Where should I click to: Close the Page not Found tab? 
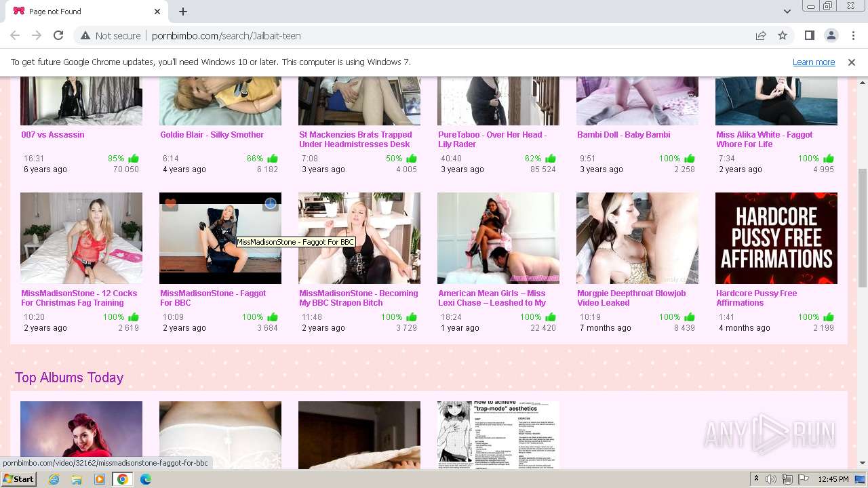pos(157,12)
